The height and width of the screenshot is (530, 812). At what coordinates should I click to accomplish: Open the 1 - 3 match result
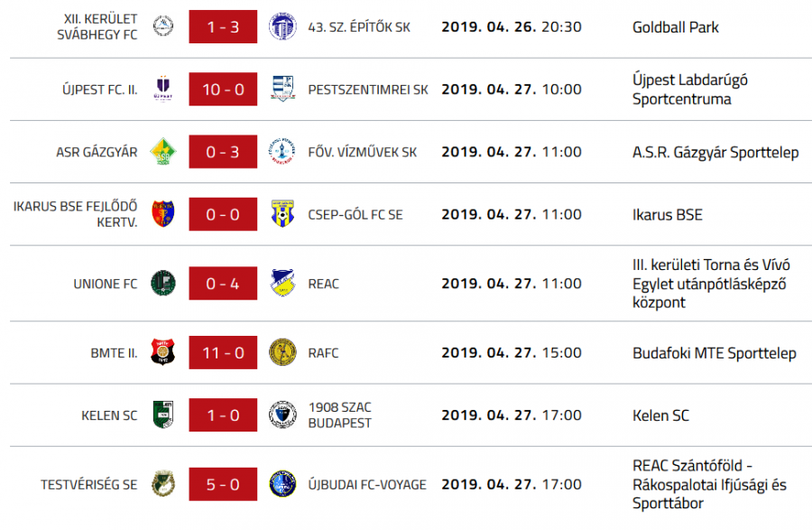click(223, 27)
